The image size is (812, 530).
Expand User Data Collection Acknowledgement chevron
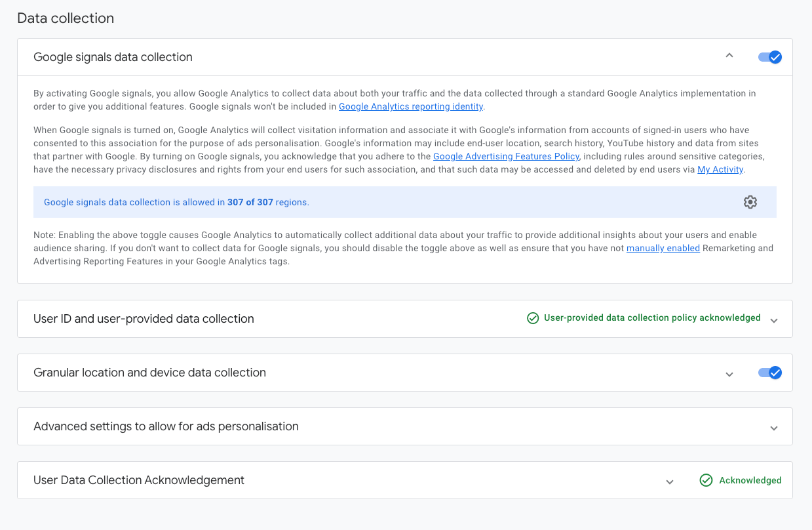click(670, 481)
